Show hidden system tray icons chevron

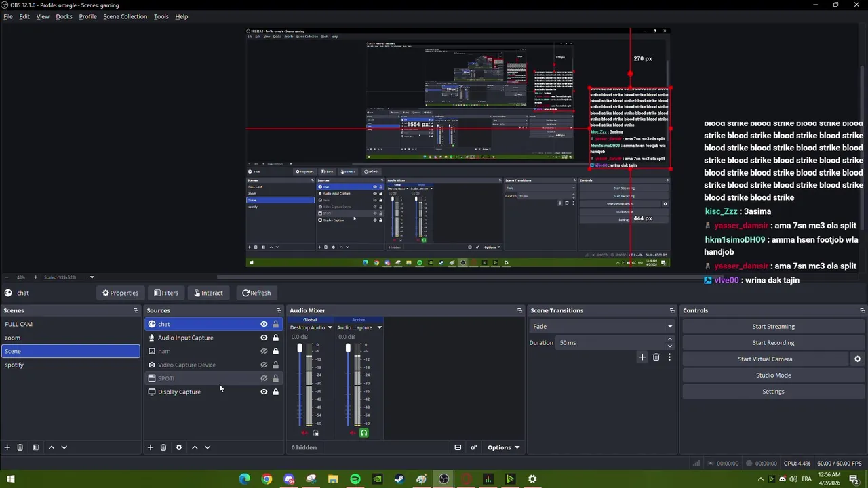coord(760,479)
